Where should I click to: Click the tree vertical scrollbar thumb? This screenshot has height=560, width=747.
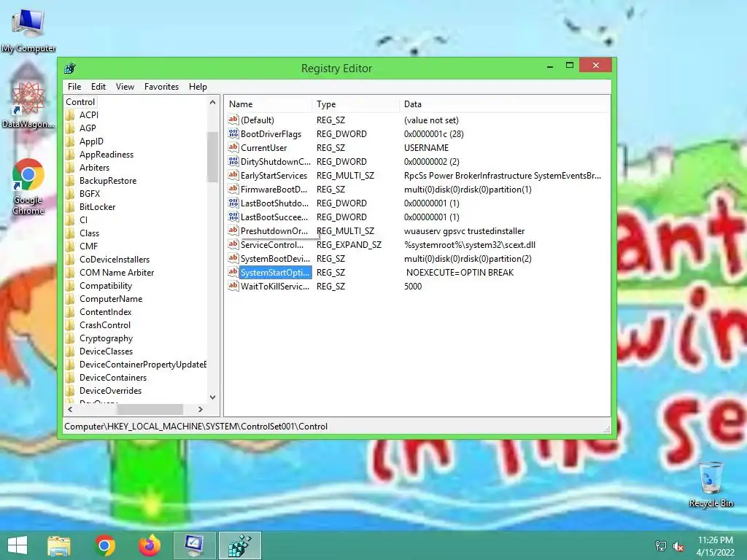212,157
